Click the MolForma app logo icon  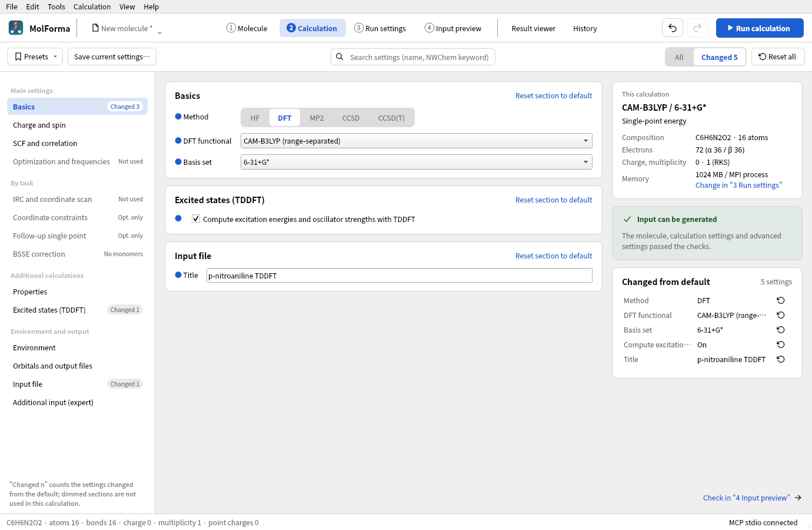(16, 28)
